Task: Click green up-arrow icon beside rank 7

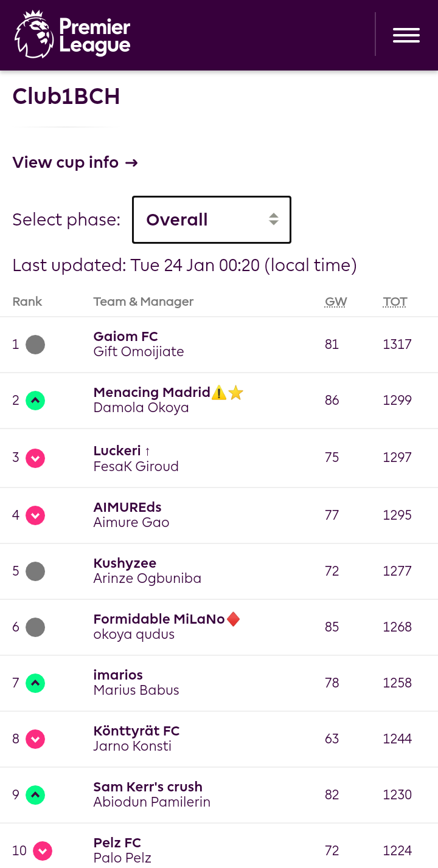Action: (35, 683)
